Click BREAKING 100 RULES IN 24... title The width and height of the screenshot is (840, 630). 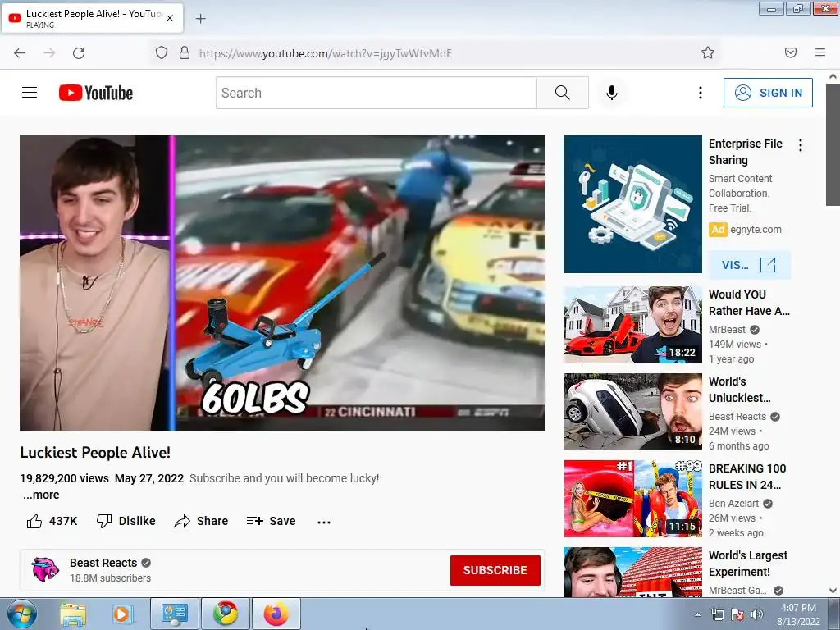click(747, 477)
